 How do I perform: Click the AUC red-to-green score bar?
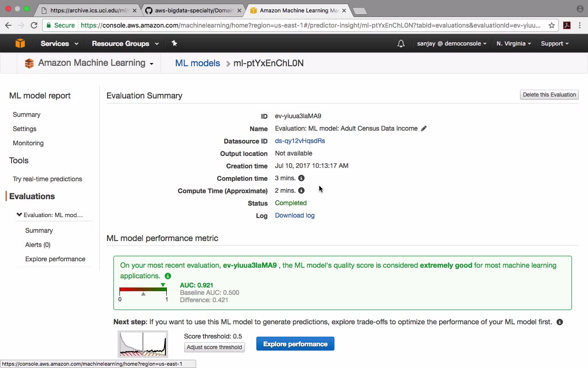tap(143, 290)
